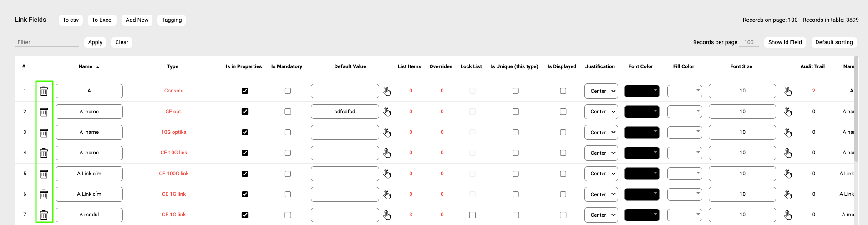Click the Filter text field

click(x=47, y=42)
